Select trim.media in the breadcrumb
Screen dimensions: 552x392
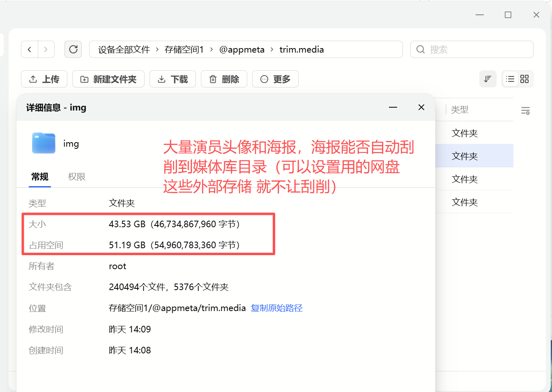coord(301,50)
